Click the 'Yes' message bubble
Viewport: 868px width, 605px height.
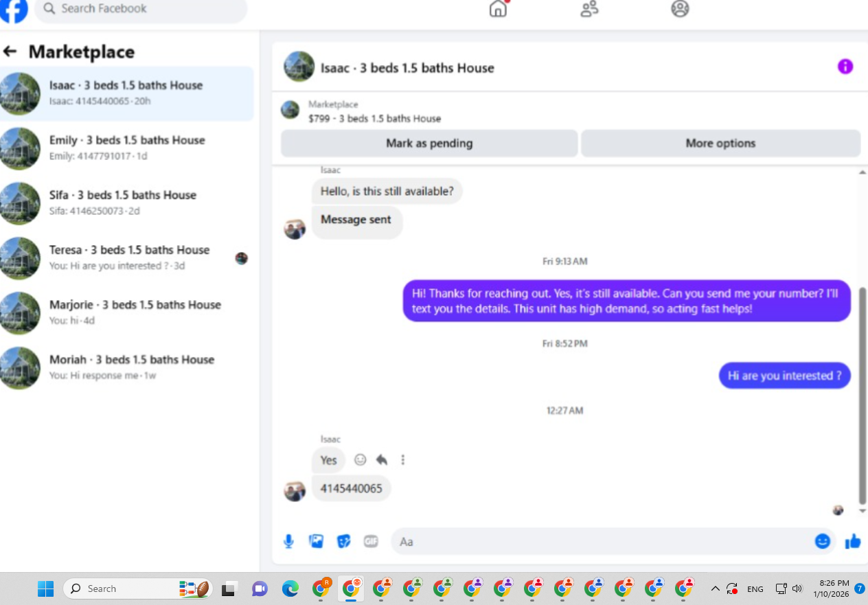[329, 460]
